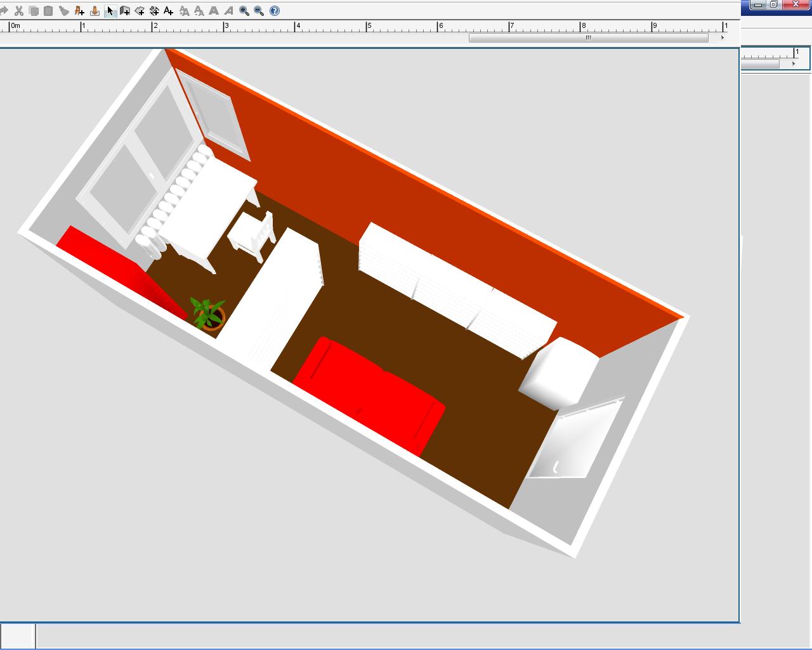Click the Copy icon in toolbar
Image resolution: width=812 pixels, height=650 pixels.
click(34, 11)
